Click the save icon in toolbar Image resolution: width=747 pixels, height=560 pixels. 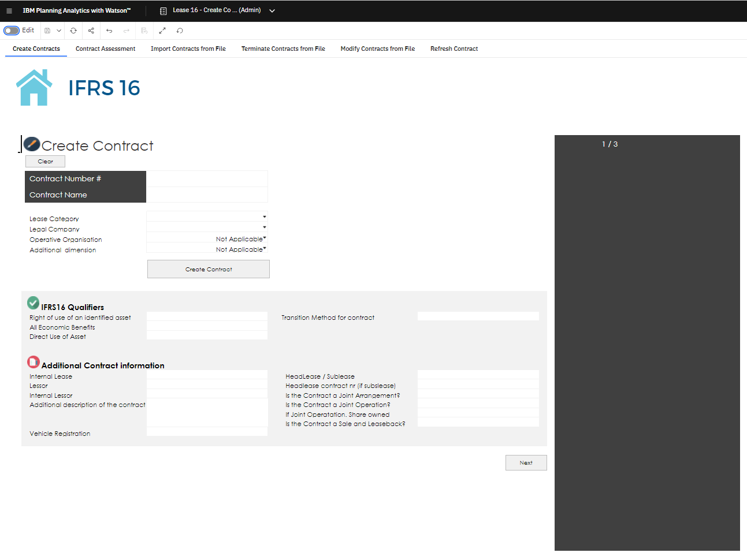pos(47,31)
